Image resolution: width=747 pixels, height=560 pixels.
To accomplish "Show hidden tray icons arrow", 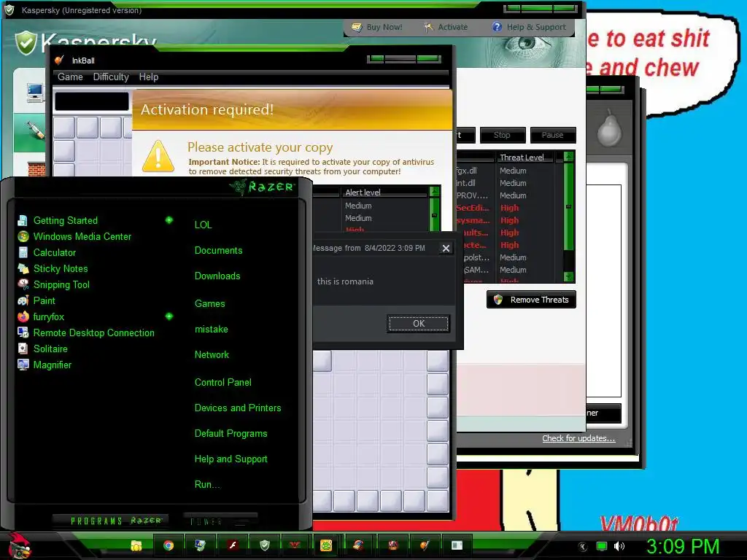I will click(583, 546).
